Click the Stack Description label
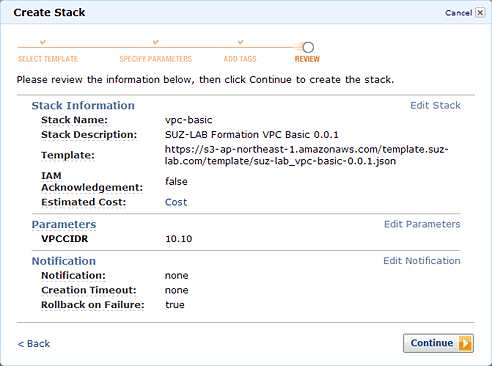The image size is (492, 366). 89,135
